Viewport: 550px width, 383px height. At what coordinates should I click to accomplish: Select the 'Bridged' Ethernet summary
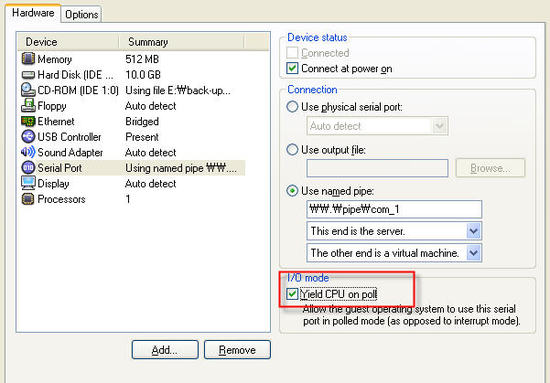click(x=142, y=121)
